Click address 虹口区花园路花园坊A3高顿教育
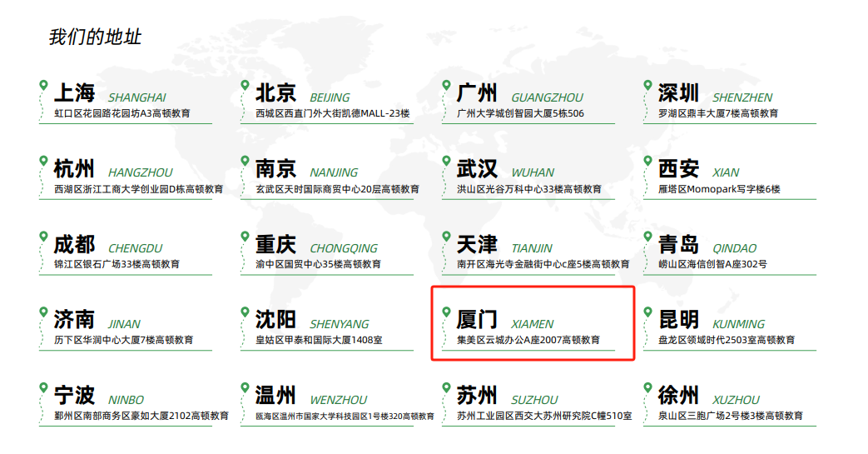868x454 pixels. point(122,113)
